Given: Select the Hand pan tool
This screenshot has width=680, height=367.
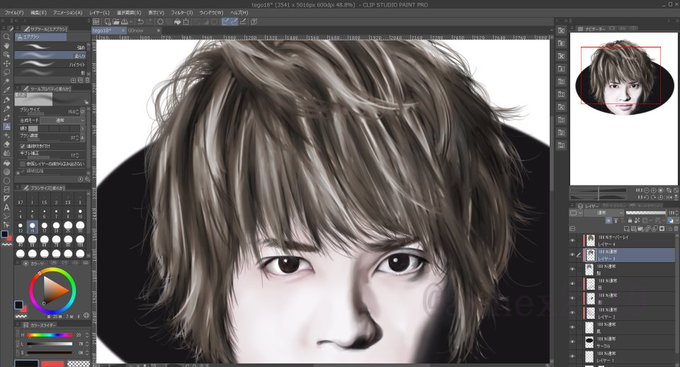Looking at the screenshot, I should 7,46.
